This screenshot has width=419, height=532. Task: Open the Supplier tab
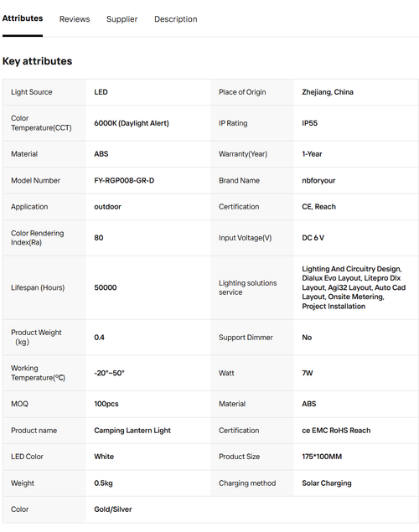pyautogui.click(x=122, y=19)
